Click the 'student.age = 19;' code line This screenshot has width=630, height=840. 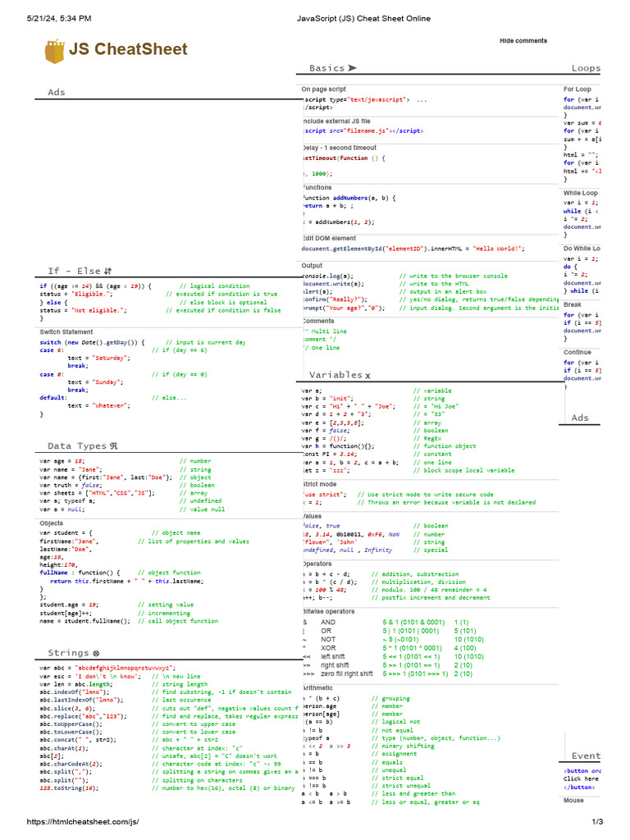[x=69, y=605]
